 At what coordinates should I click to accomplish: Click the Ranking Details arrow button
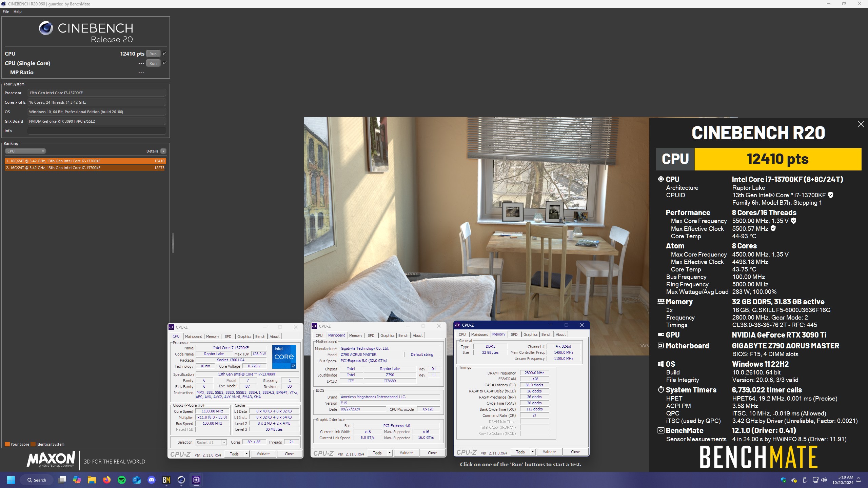(163, 151)
